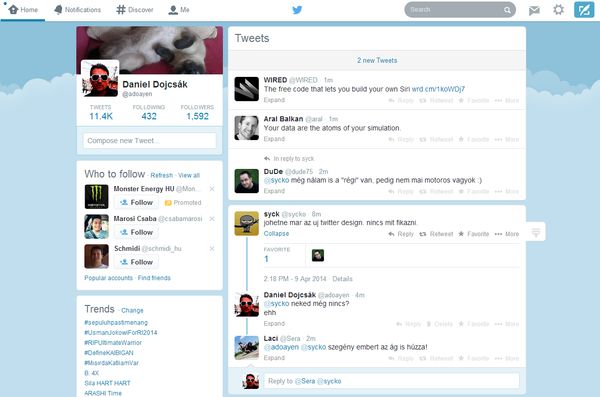Open the settings gear menu
The height and width of the screenshot is (397, 600).
[x=558, y=10]
